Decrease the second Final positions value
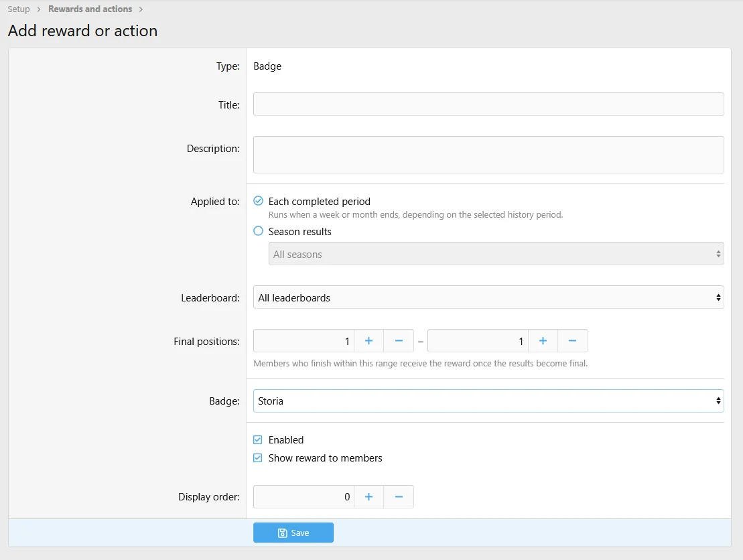Viewport: 743px width, 560px height. 572,341
